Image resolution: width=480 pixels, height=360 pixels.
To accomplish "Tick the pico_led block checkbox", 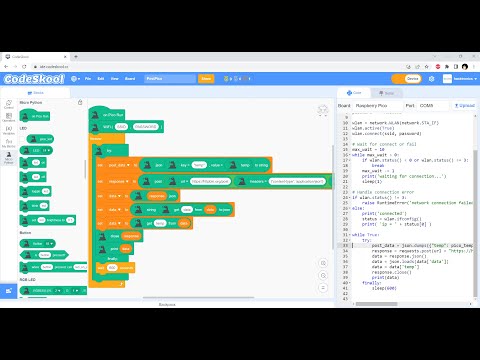I will click(x=22, y=139).
